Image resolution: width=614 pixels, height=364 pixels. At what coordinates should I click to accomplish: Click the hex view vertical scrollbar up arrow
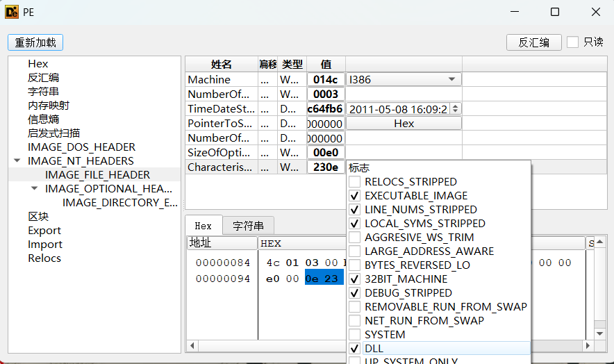[x=599, y=242]
